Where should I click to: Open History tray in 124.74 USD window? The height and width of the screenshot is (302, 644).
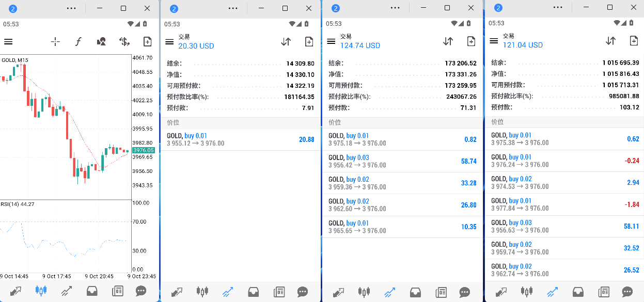(416, 292)
